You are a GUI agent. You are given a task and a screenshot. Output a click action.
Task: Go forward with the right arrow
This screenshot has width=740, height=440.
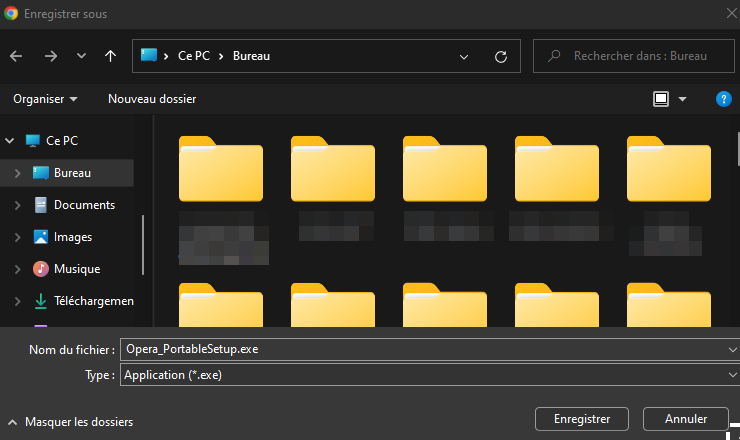pos(50,56)
